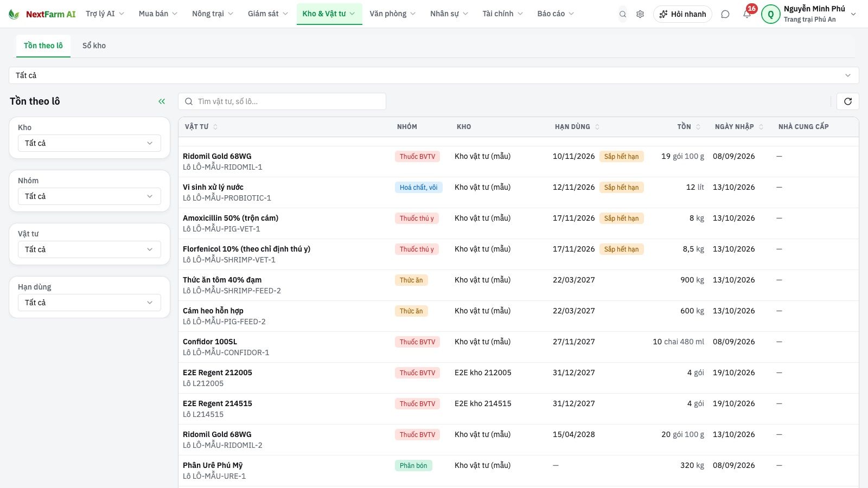
Task: Refresh the inventory table
Action: [848, 101]
